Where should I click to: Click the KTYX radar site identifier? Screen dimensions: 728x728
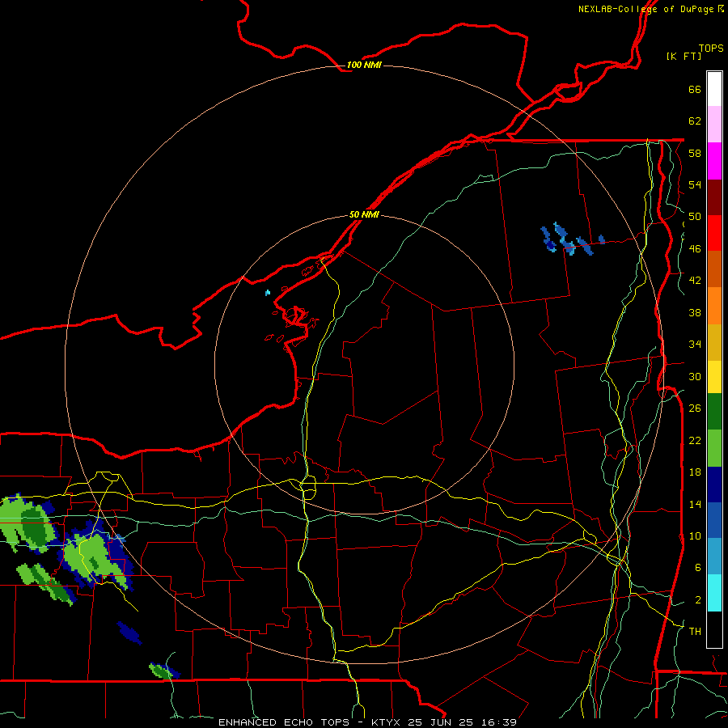tap(385, 722)
